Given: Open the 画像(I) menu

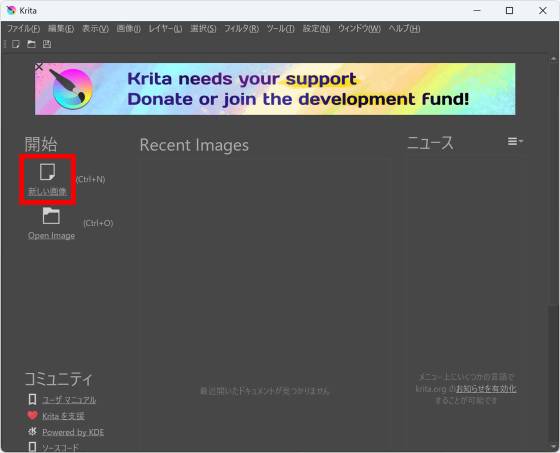Looking at the screenshot, I should pos(129,29).
